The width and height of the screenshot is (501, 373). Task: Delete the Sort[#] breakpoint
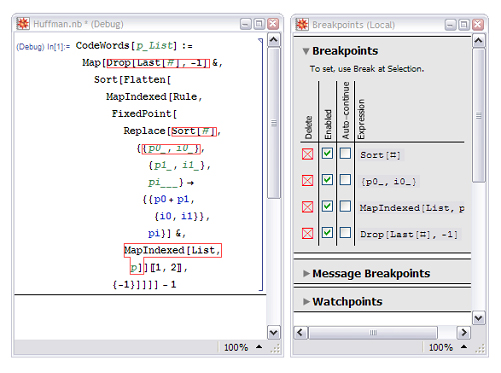pos(307,154)
